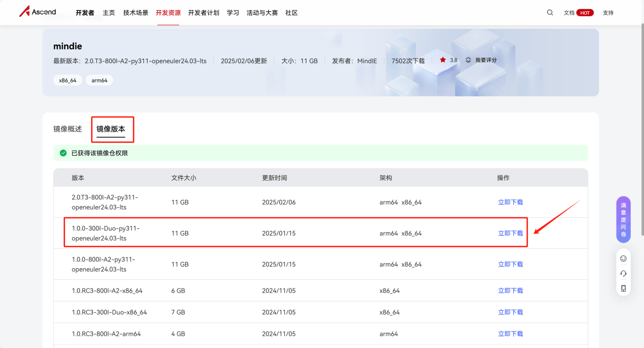Screen dimensions: 644x348
Task: Open the headset customer service icon
Action: (x=623, y=274)
